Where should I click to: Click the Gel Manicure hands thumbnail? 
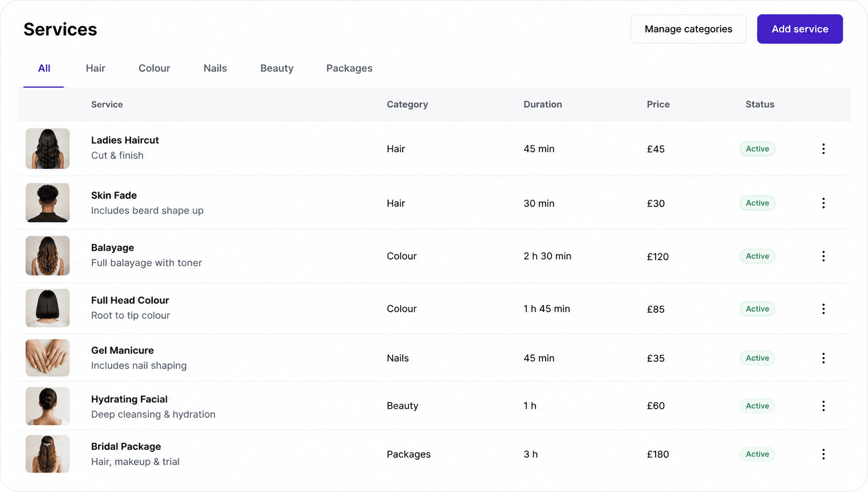pos(47,358)
